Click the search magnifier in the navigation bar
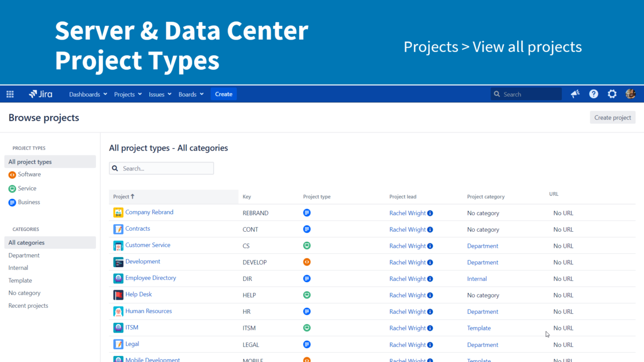644x362 pixels. (496, 94)
